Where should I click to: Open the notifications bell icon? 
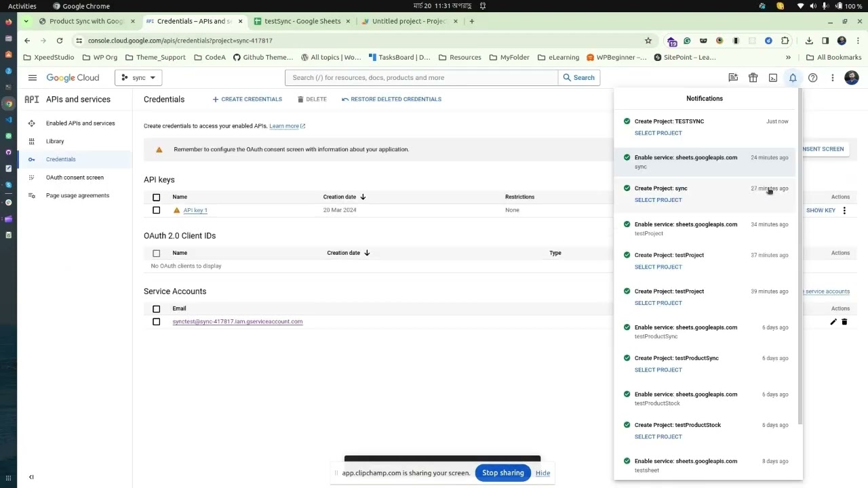[793, 78]
